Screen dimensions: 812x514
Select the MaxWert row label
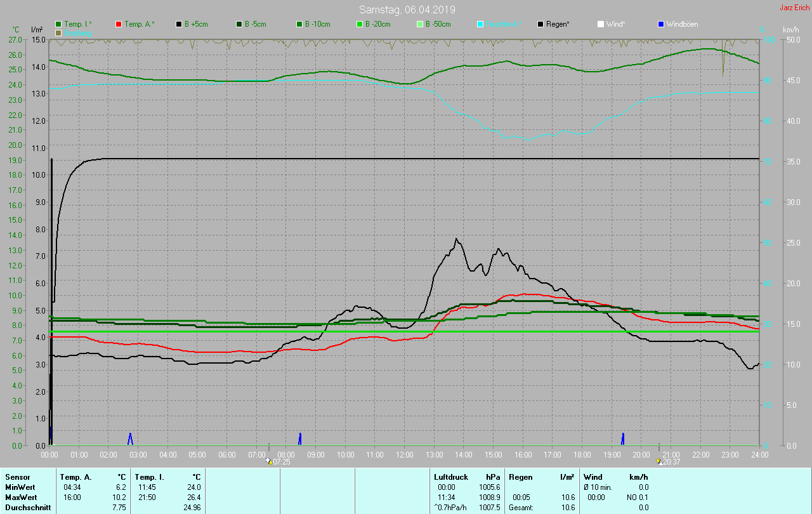click(20, 497)
